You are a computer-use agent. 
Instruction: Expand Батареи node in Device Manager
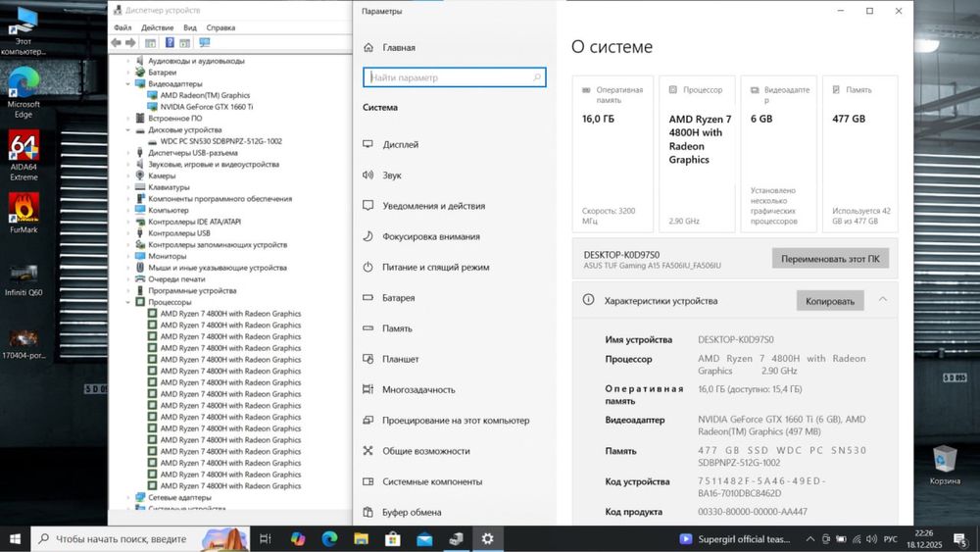[128, 73]
